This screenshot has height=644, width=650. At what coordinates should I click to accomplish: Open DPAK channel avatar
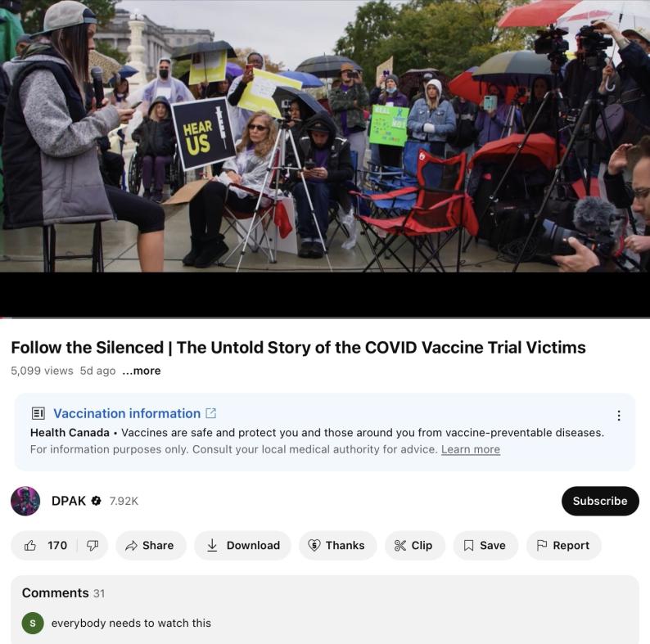coord(25,501)
